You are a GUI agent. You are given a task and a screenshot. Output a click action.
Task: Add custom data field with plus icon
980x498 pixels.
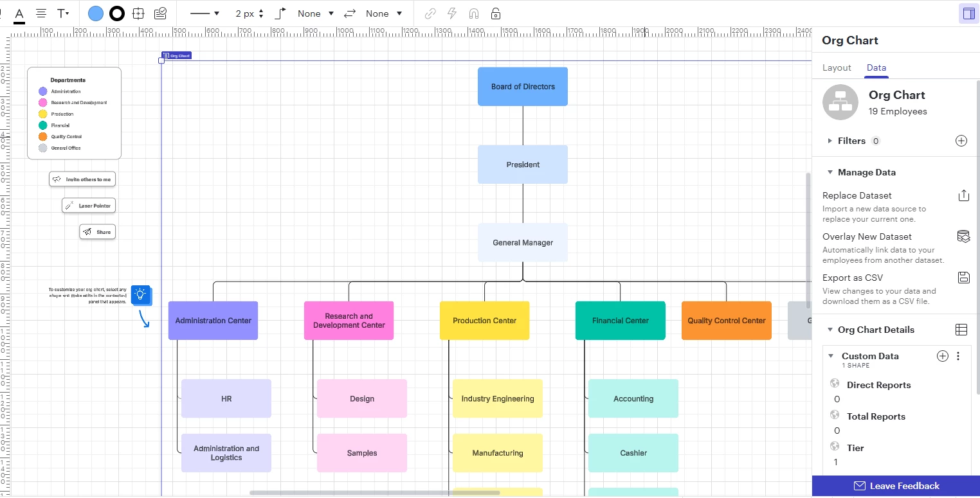(943, 356)
